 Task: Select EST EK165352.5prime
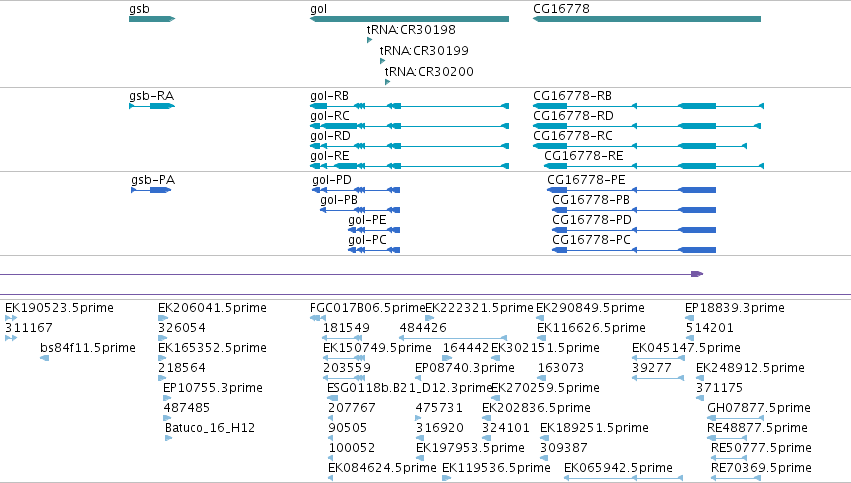162,358
